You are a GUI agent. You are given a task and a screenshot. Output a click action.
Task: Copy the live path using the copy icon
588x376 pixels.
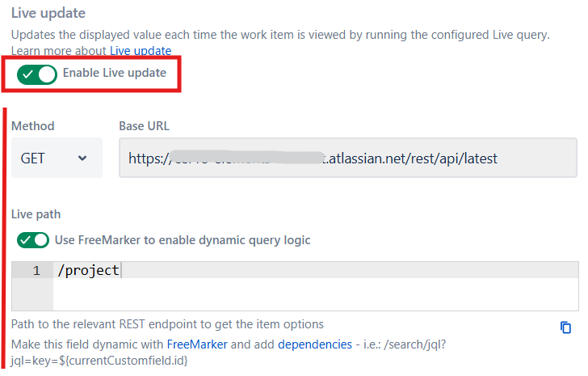pyautogui.click(x=565, y=327)
